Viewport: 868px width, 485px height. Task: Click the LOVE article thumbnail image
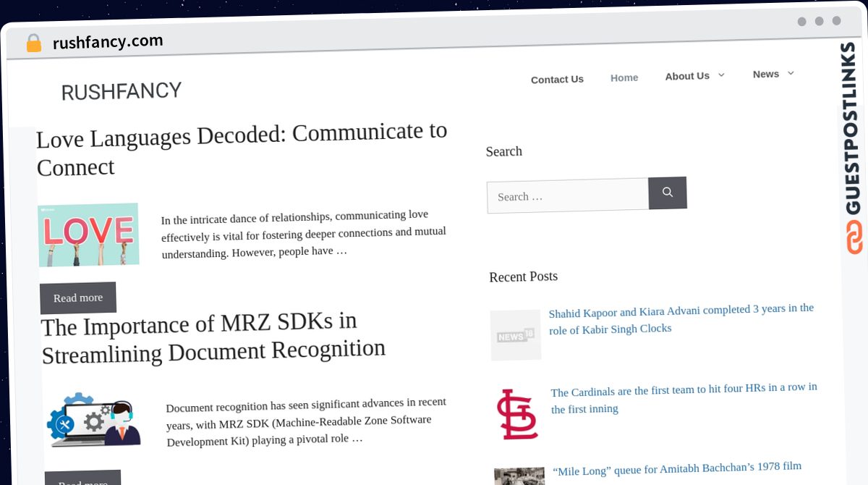point(88,235)
